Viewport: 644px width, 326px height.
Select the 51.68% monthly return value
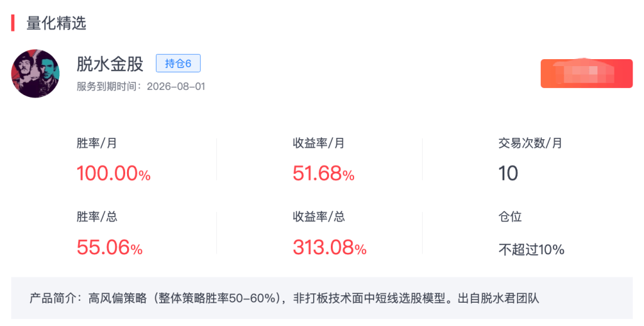[x=323, y=173]
